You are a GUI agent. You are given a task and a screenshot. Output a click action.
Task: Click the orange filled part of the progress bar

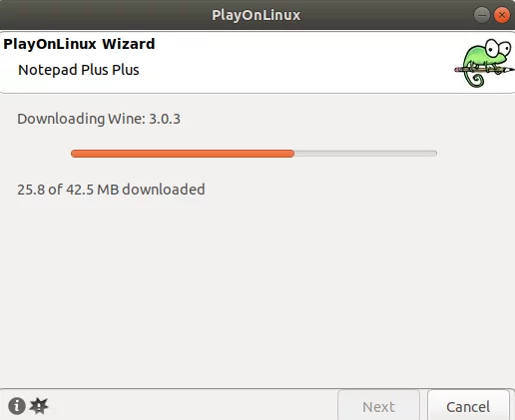pos(183,154)
